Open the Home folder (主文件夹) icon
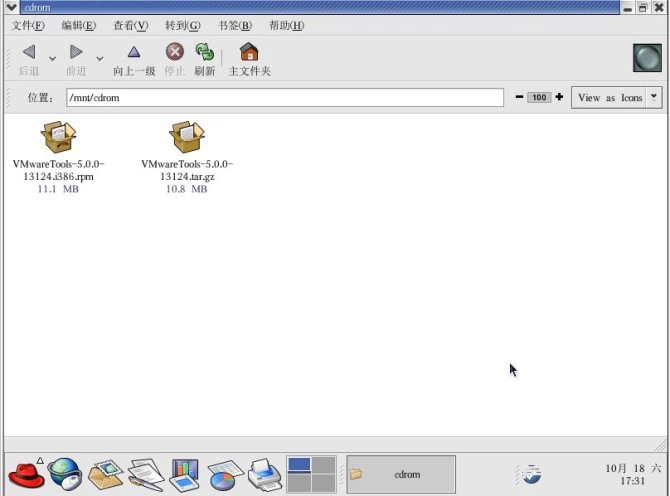Image resolution: width=670 pixels, height=496 pixels. click(249, 52)
